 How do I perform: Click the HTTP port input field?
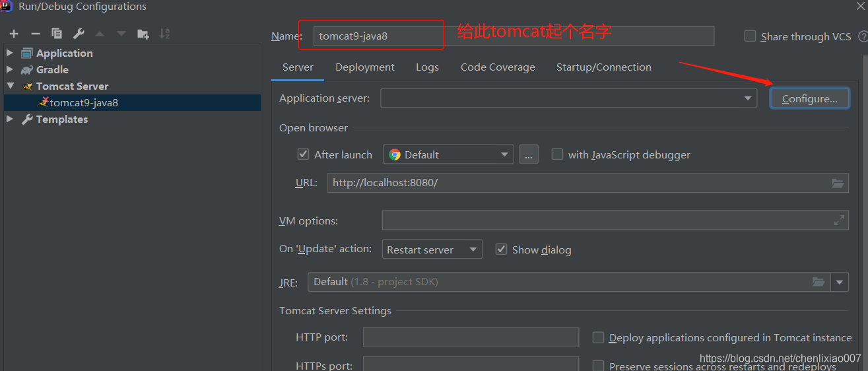[x=471, y=337]
